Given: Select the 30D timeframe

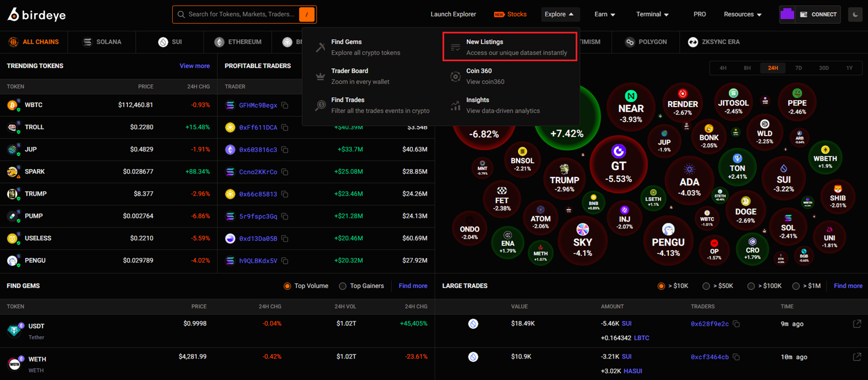Looking at the screenshot, I should pos(824,68).
